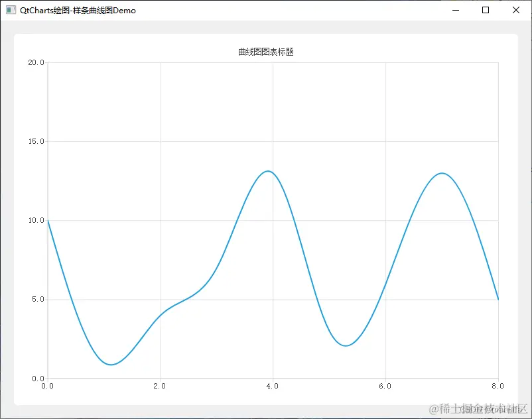This screenshot has height=419, width=532.
Task: Click the spline curve's lowest trough near x=1
Action: pos(111,365)
